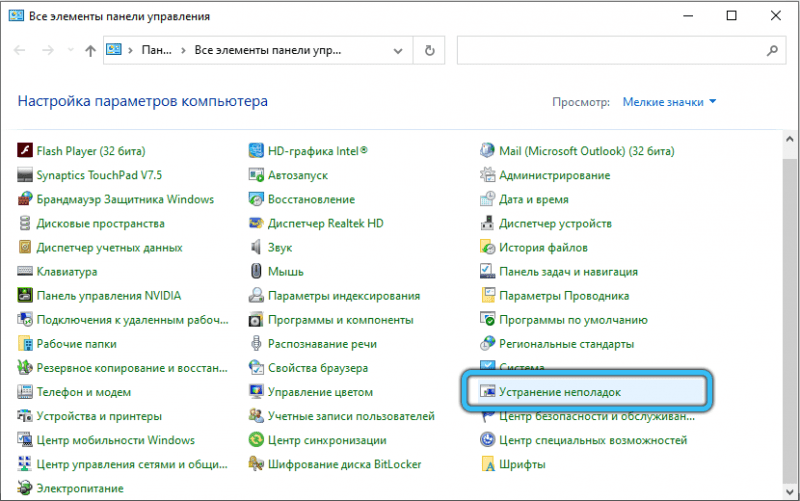
Task: Open the Flash Player icon
Action: pos(24,151)
